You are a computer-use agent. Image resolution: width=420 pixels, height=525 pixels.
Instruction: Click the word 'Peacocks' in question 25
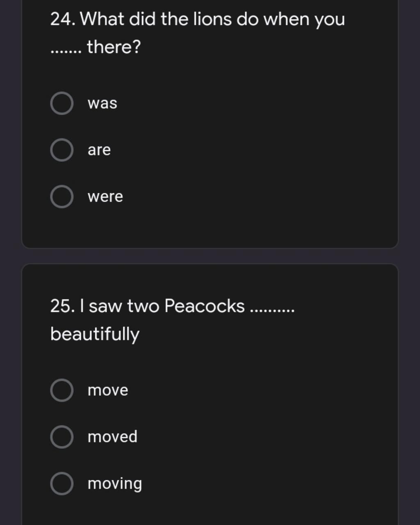(204, 306)
